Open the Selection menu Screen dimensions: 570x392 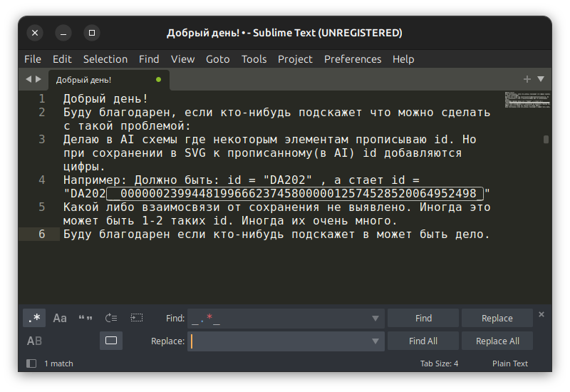pos(105,59)
